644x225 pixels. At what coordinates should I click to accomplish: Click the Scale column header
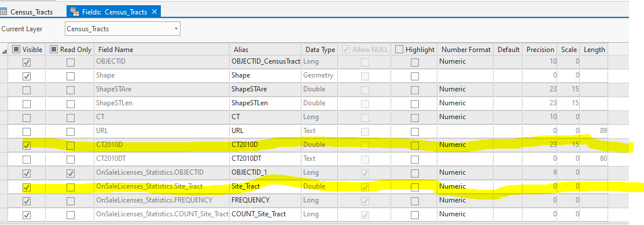(x=569, y=49)
